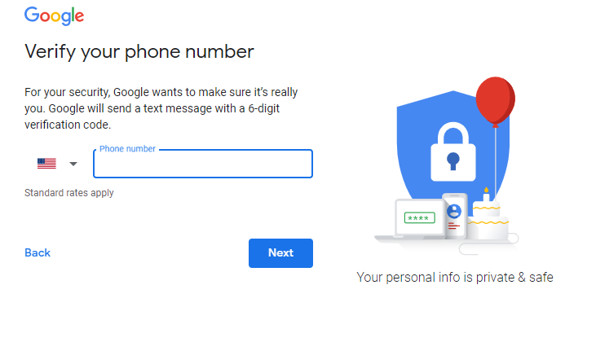
Task: Click the laptop's green password field
Action: pos(420,218)
